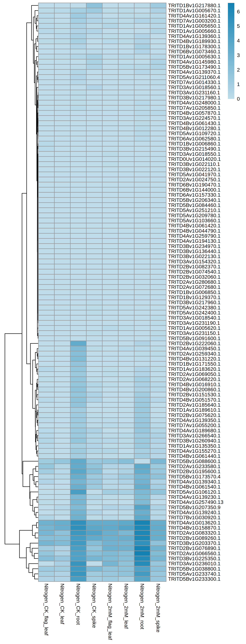Select the TRITD5Bv1G207350.9 gene label
Screen dimensions: 246x644
(194, 507)
